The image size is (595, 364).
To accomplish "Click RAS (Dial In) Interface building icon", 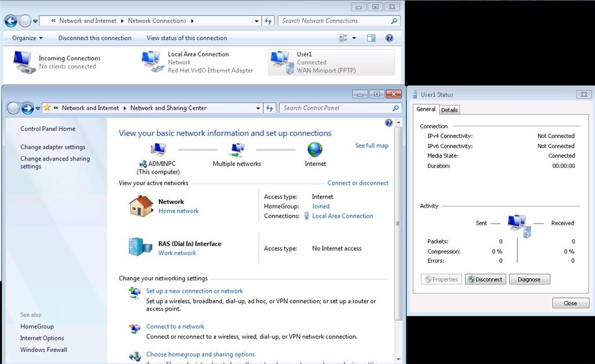I will 141,247.
